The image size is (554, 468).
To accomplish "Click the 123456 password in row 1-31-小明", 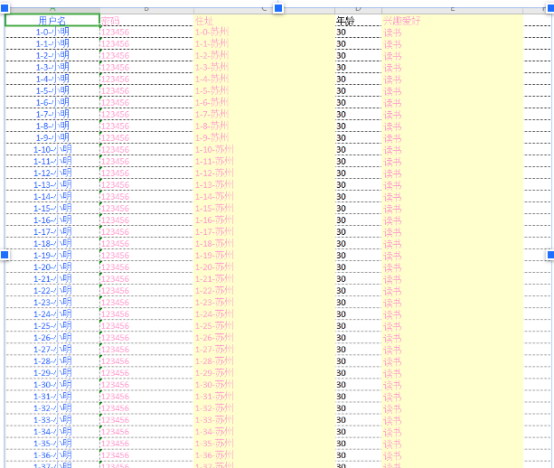I will pyautogui.click(x=147, y=396).
